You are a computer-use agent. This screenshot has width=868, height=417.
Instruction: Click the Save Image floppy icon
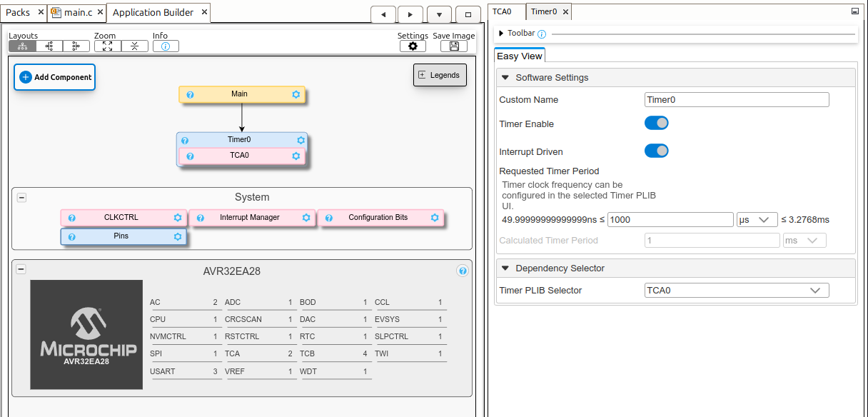[x=454, y=46]
